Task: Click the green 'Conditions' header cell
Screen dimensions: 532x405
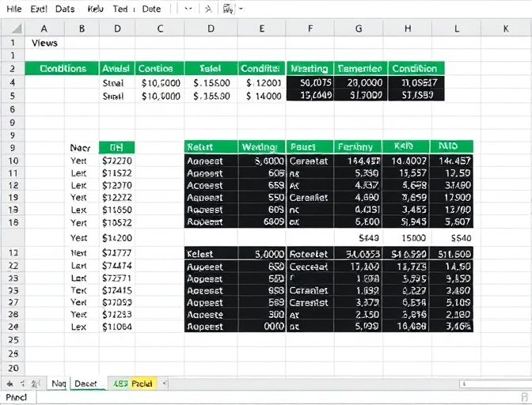Action: click(x=63, y=69)
